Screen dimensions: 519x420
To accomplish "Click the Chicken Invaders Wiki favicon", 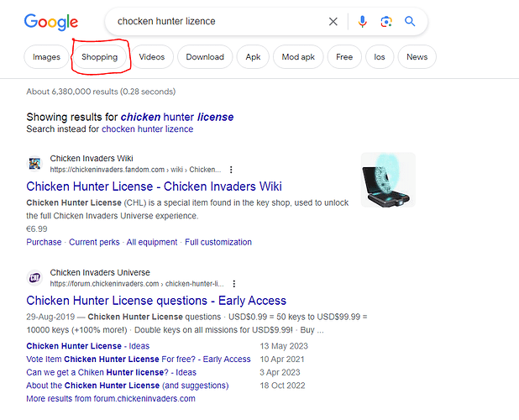I will click(x=34, y=164).
